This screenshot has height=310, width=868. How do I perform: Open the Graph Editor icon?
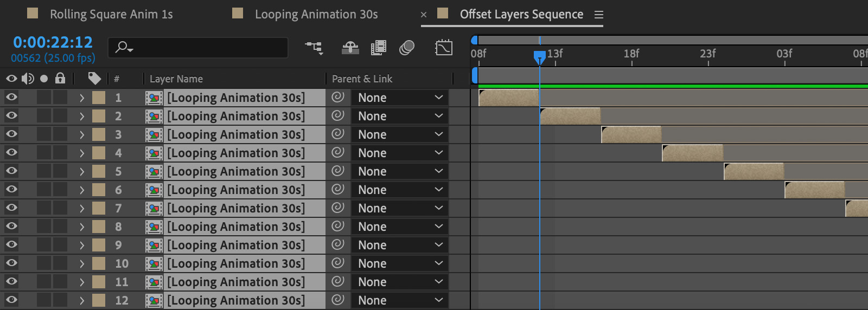444,48
